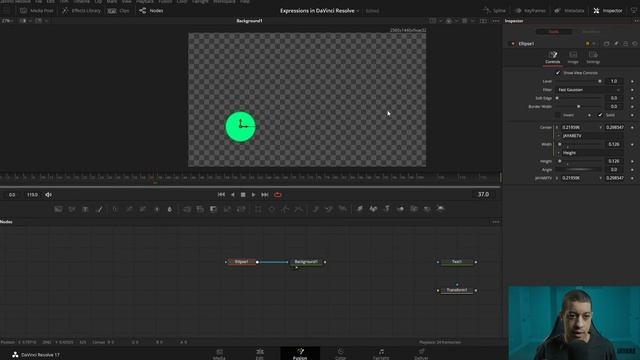Screen dimensions: 640x360
Task: Add a Color Corrector node from the toolbar
Action: (x=116, y=209)
